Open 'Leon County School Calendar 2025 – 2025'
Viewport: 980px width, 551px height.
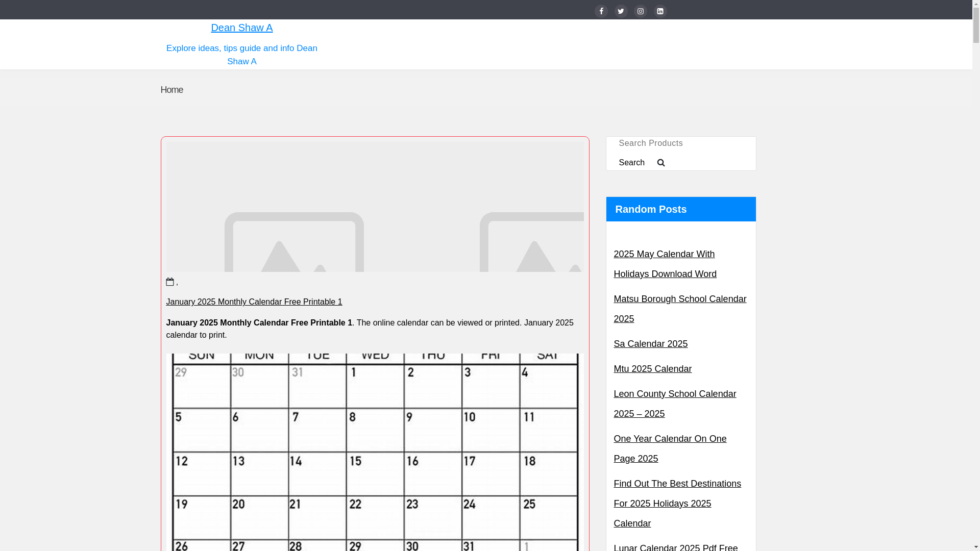point(675,404)
